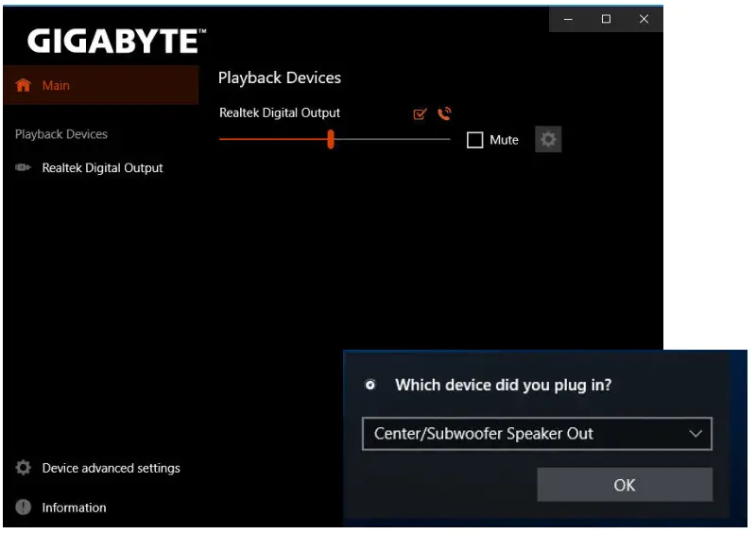Tick the Mute checkbox
This screenshot has width=756, height=534.
(x=475, y=140)
